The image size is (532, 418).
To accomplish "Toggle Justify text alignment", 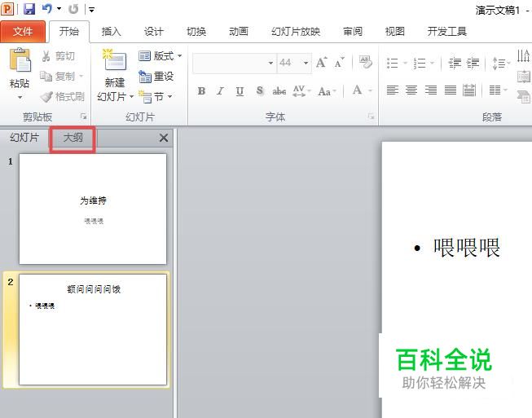I will (x=451, y=90).
